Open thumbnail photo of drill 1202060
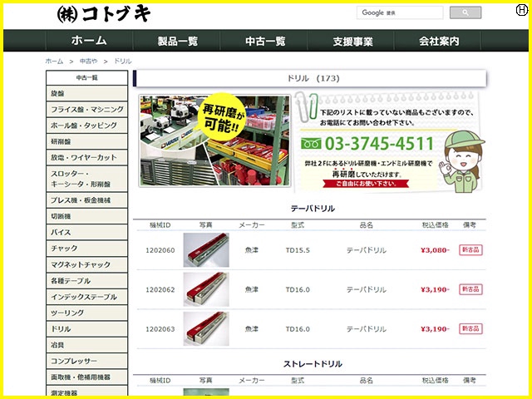 pos(205,249)
